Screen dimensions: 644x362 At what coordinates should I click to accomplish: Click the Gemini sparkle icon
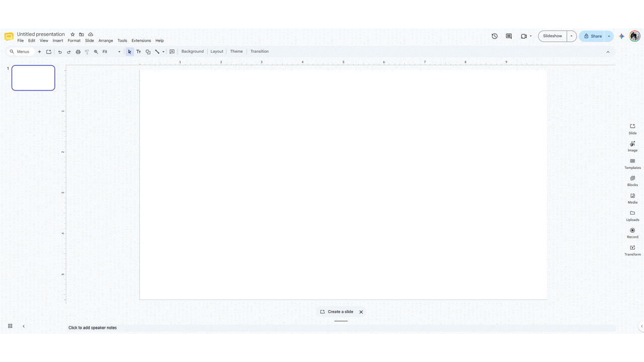[x=622, y=36]
